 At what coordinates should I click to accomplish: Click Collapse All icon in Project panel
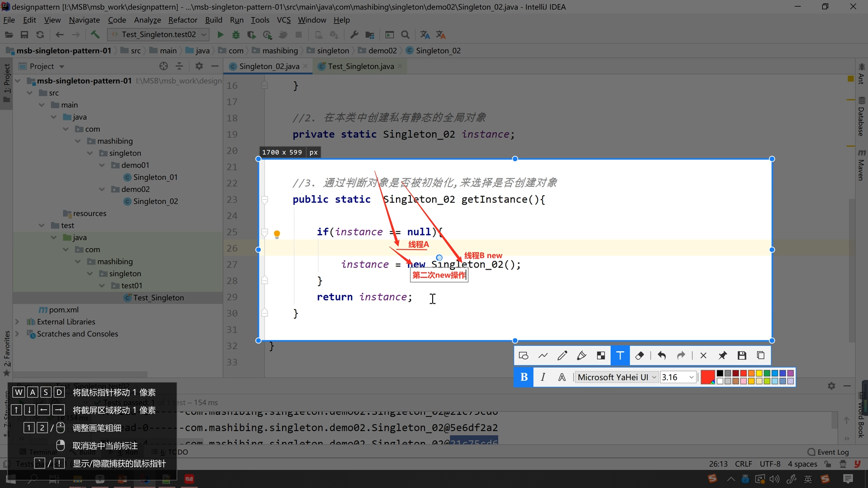click(179, 66)
